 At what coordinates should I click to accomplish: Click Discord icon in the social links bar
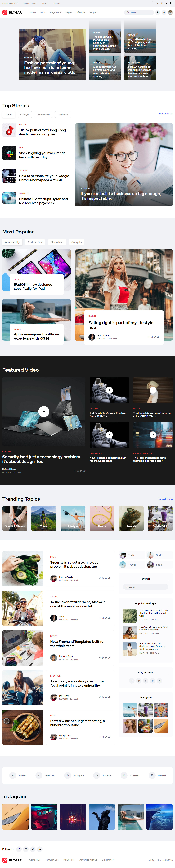click(152, 775)
